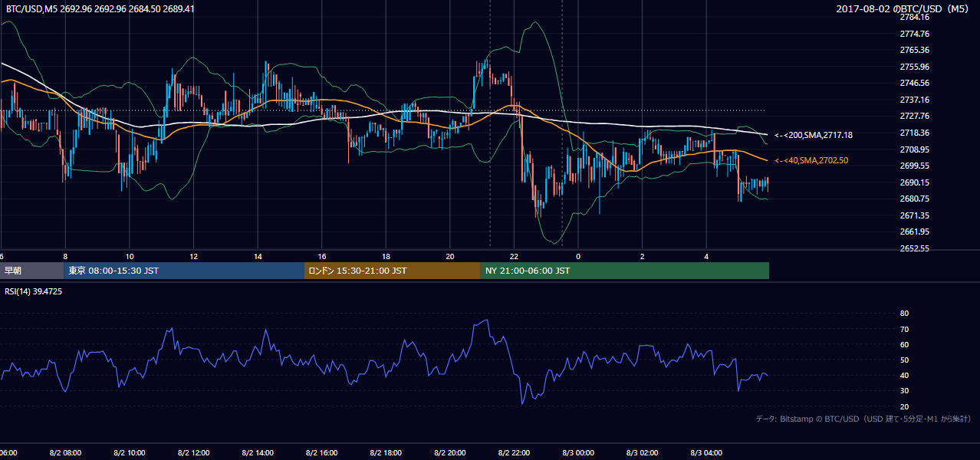Click price axis label 2727.76
This screenshot has width=980, height=460.
tap(914, 116)
